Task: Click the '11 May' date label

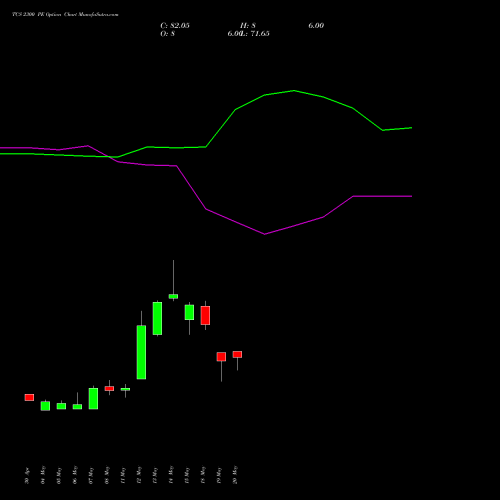Action: click(x=123, y=475)
